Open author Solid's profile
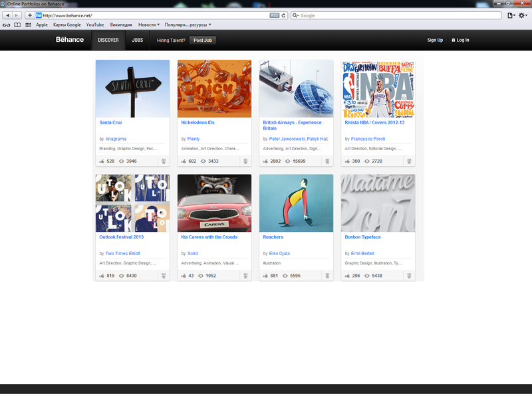This screenshot has height=394, width=532. tap(192, 253)
